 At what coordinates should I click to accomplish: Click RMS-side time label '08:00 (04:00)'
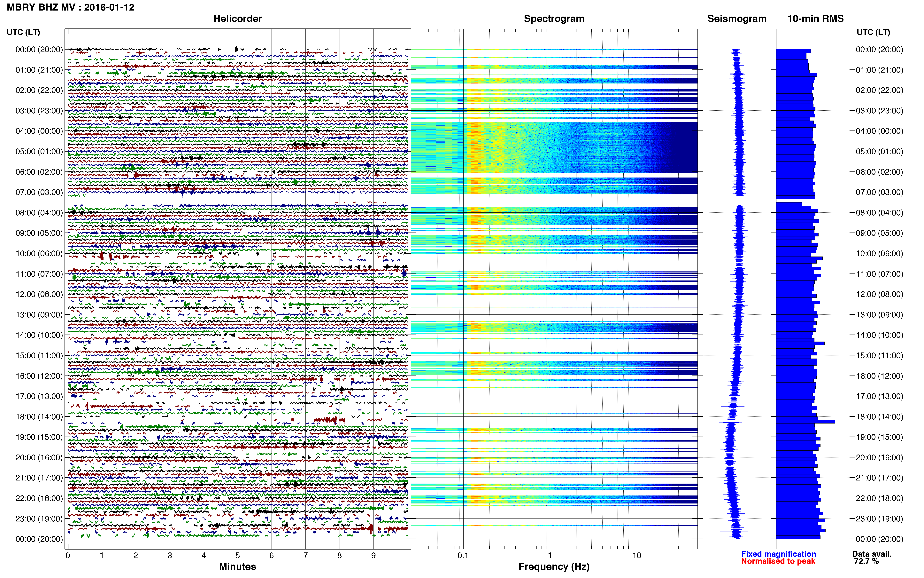(879, 213)
